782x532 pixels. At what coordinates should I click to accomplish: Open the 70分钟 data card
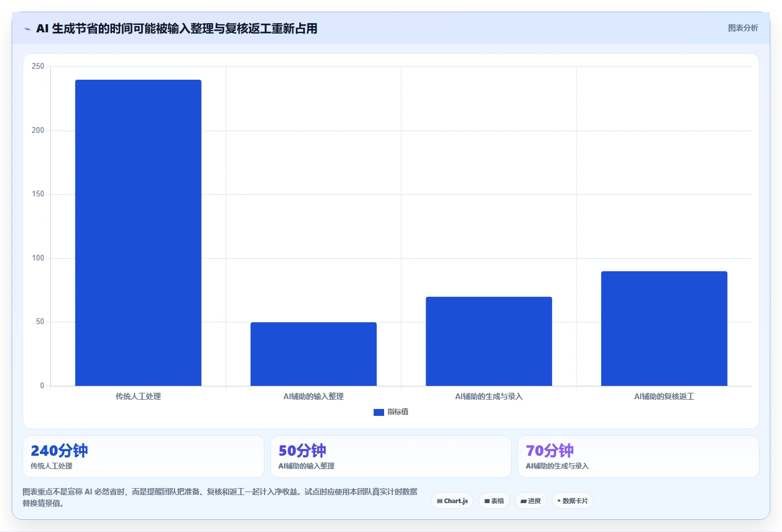638,456
